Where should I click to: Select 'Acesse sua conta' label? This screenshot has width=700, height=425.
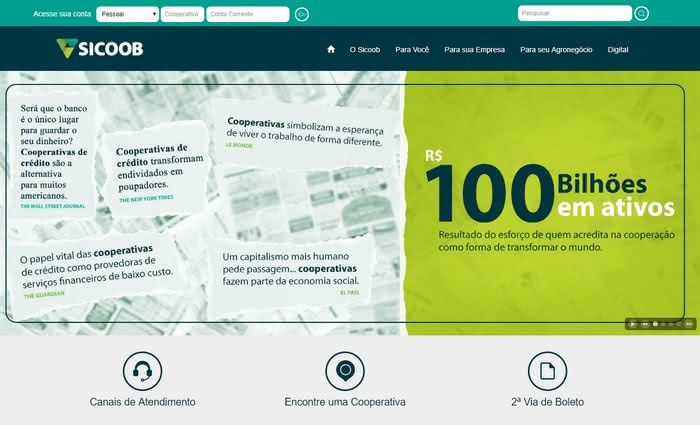tap(62, 14)
